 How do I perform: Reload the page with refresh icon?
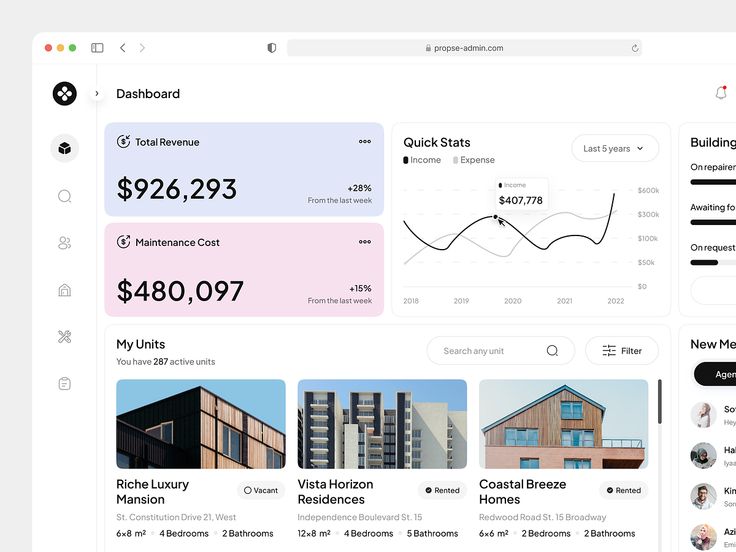(x=635, y=48)
